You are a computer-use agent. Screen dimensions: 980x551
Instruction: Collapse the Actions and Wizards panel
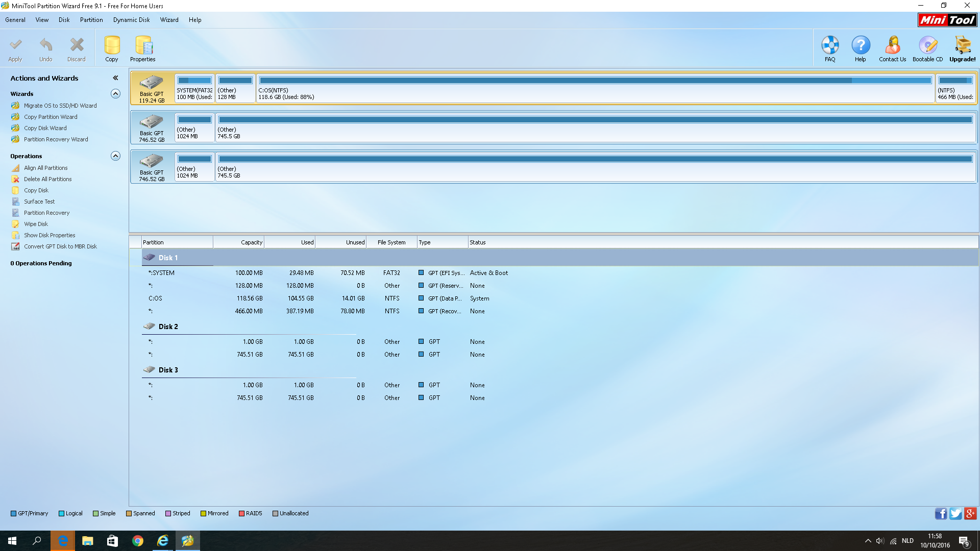[115, 78]
